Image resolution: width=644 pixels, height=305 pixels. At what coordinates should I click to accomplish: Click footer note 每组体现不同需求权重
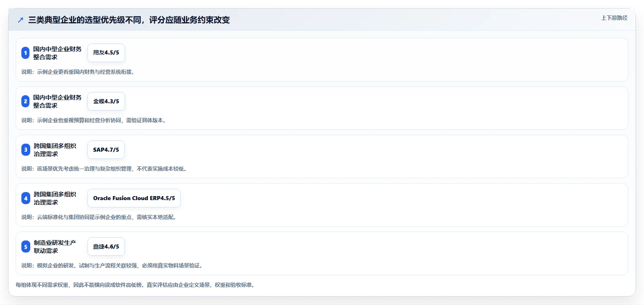coord(135,285)
